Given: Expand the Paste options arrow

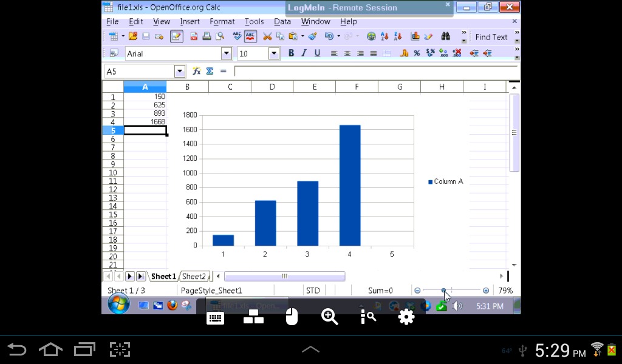Looking at the screenshot, I should pos(302,36).
